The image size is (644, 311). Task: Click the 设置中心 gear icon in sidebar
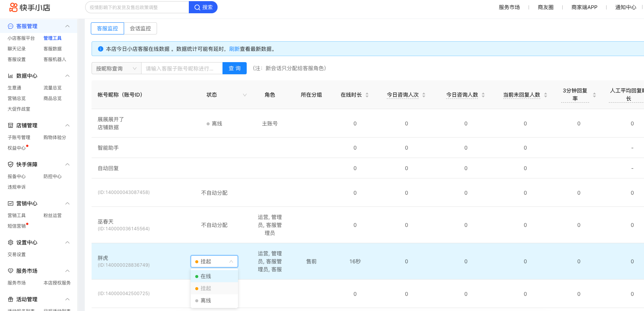click(11, 242)
